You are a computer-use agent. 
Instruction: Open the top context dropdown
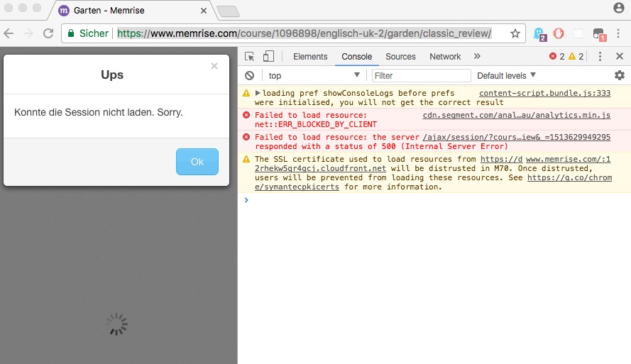click(x=314, y=76)
